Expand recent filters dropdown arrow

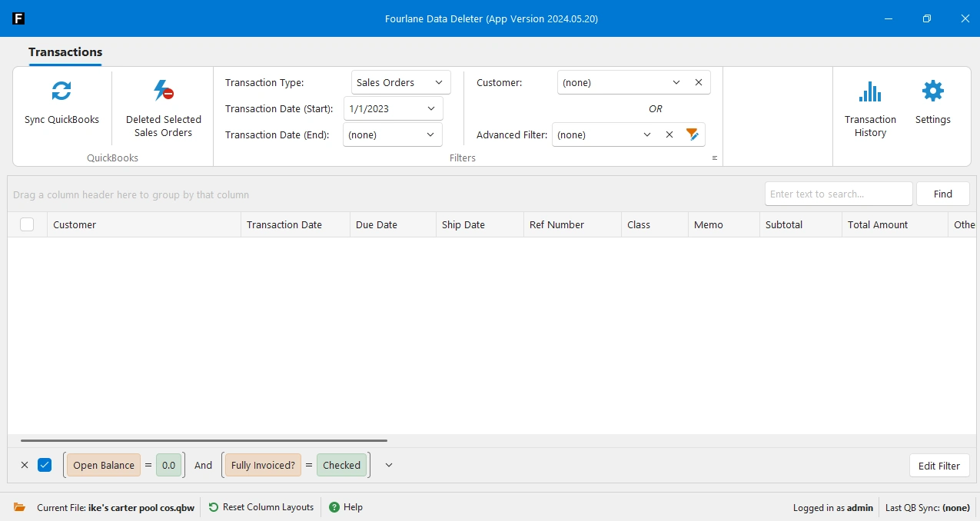[x=389, y=465]
